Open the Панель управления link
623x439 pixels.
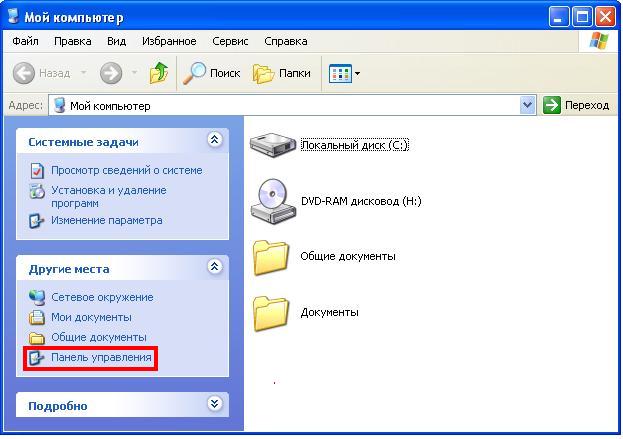point(101,358)
